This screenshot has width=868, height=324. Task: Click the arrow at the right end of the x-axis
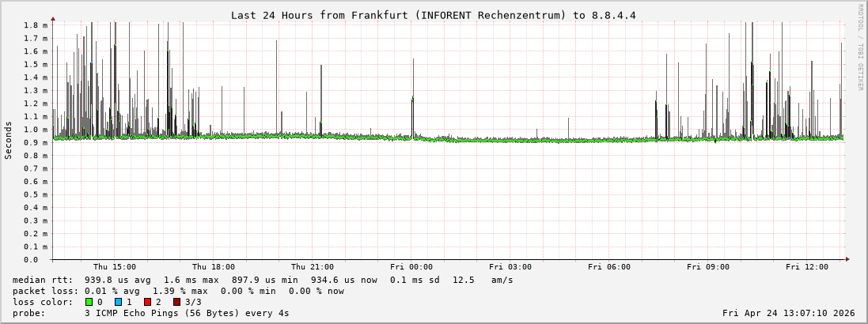click(847, 259)
